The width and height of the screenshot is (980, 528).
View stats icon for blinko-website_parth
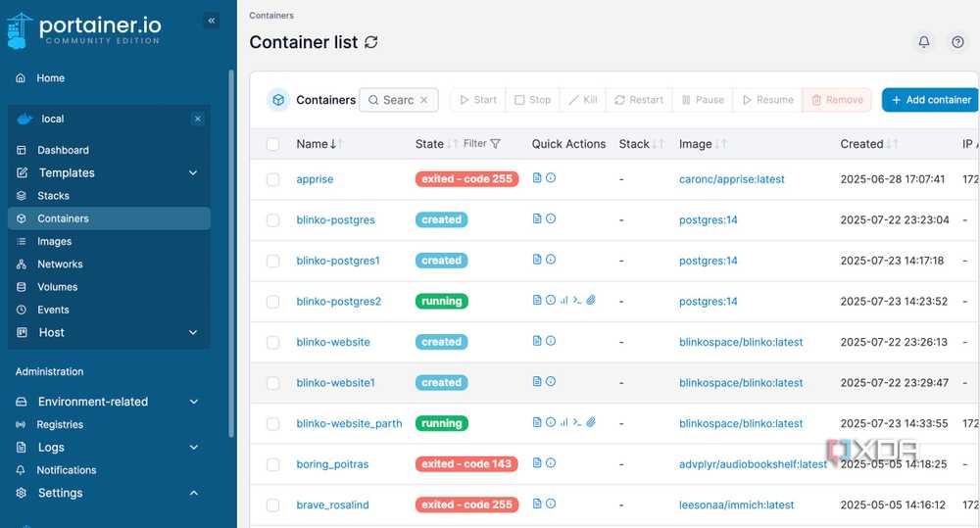tap(563, 422)
